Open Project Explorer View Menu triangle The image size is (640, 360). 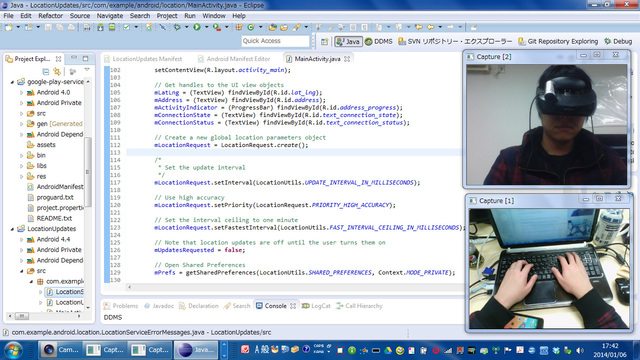click(87, 70)
